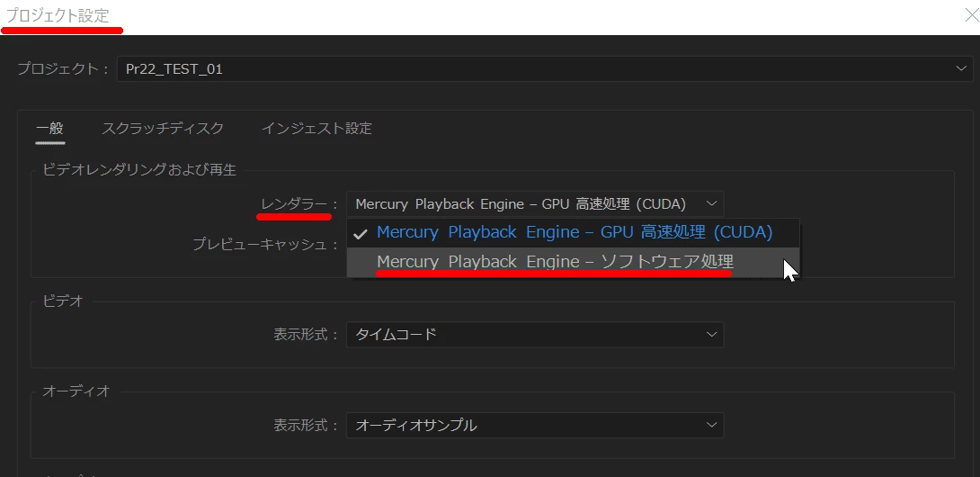Click the ビデオ section heading
Image resolution: width=980 pixels, height=477 pixels.
tap(63, 301)
